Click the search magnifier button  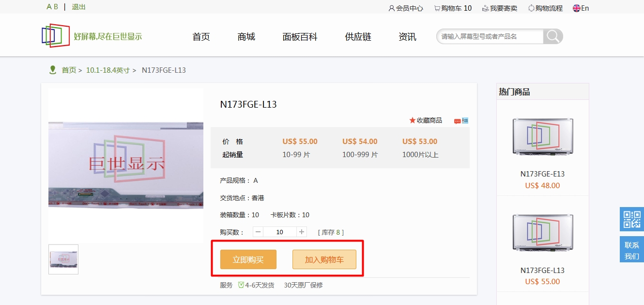(x=553, y=36)
